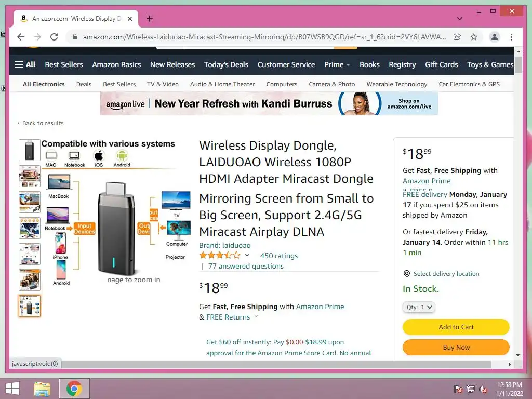Open TV & Video category

(163, 84)
